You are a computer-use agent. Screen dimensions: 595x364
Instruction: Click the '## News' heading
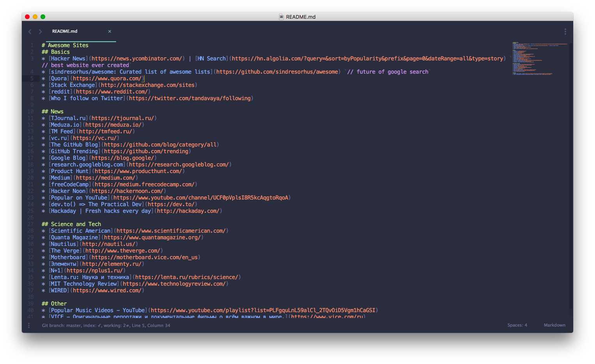[x=53, y=111]
